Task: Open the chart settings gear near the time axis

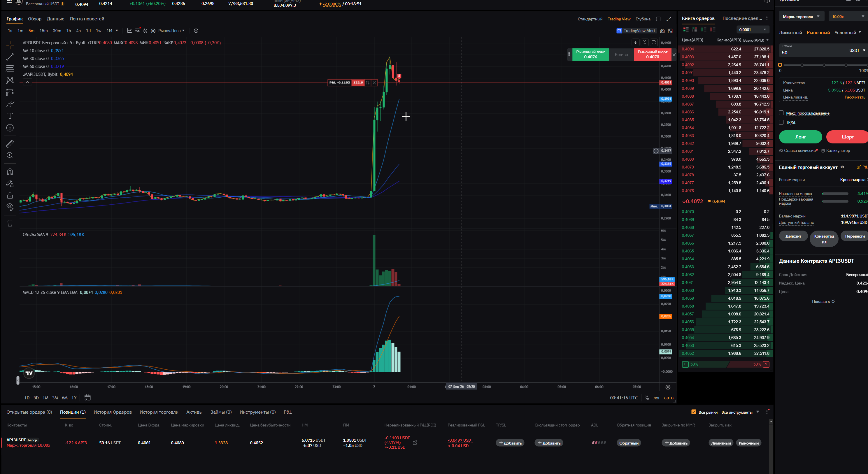Action: point(668,387)
